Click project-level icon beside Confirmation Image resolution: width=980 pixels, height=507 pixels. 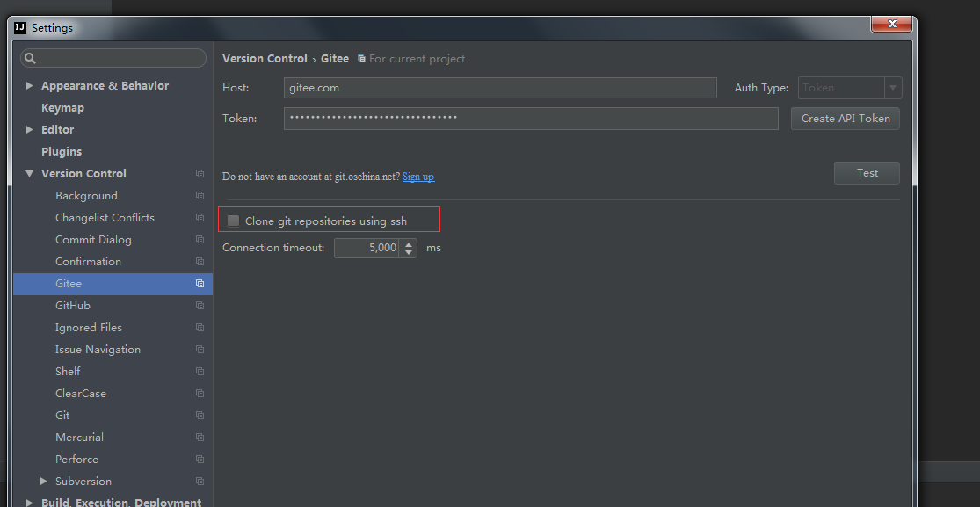coord(200,261)
